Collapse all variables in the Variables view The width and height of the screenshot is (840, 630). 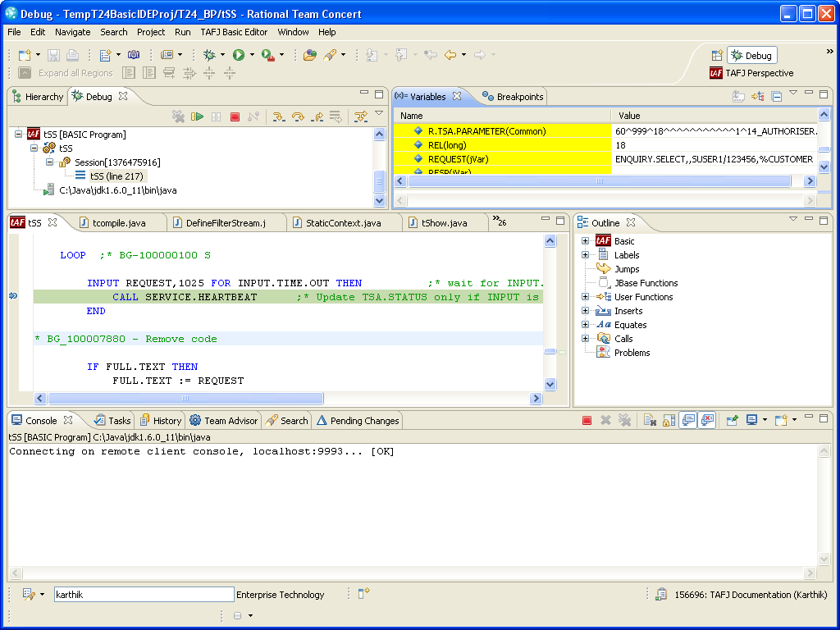click(776, 97)
